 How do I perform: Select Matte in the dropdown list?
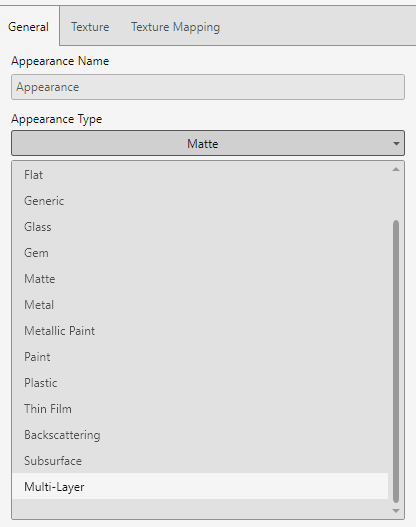pyautogui.click(x=200, y=279)
